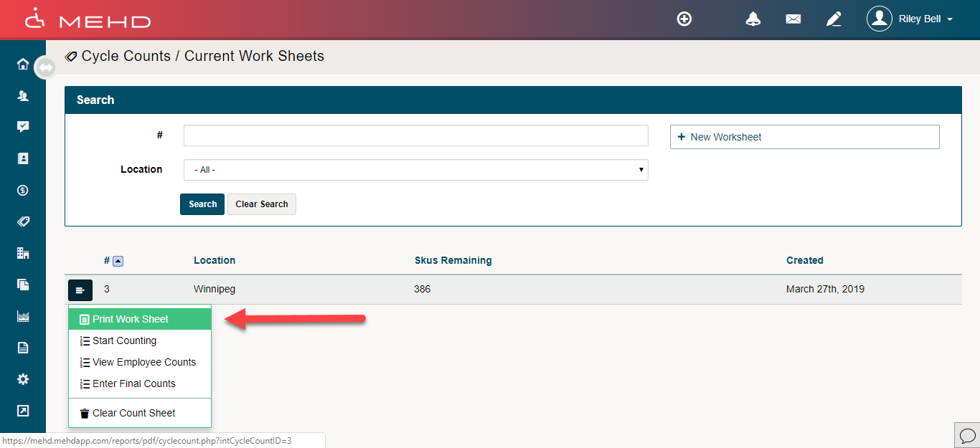This screenshot has width=980, height=448.
Task: Select the tags icon in the sidebar
Action: (22, 221)
